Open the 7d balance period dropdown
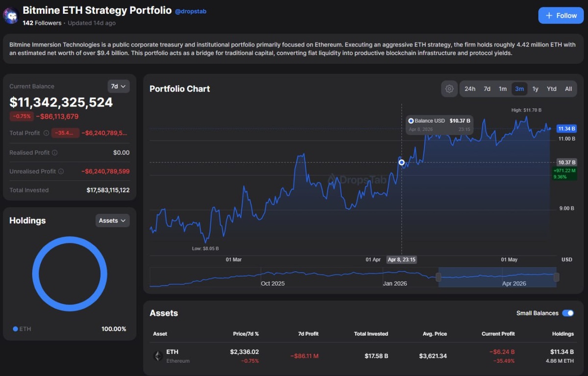 pos(119,86)
